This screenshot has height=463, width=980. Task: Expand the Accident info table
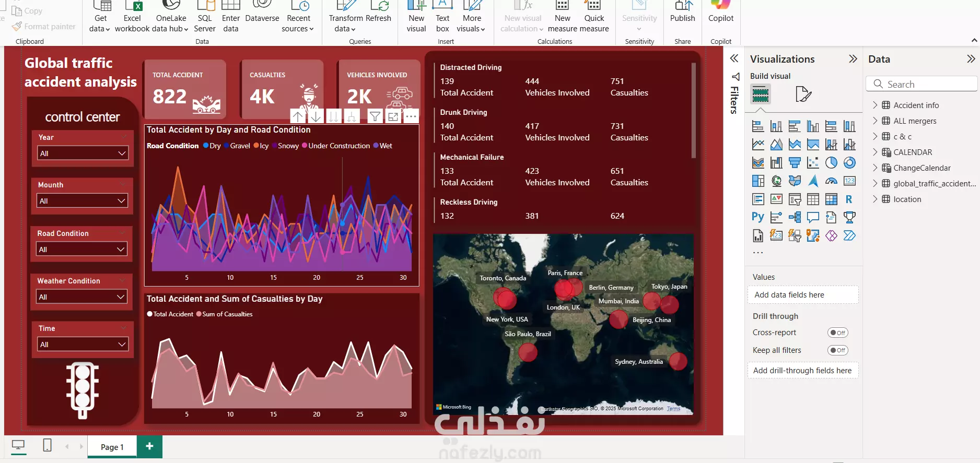coord(874,105)
